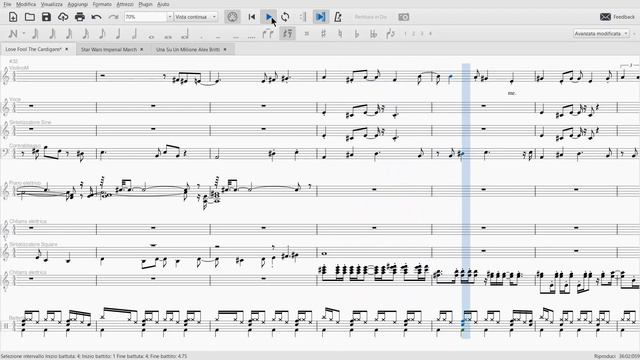
Task: Redo the last action
Action: pyautogui.click(x=113, y=17)
